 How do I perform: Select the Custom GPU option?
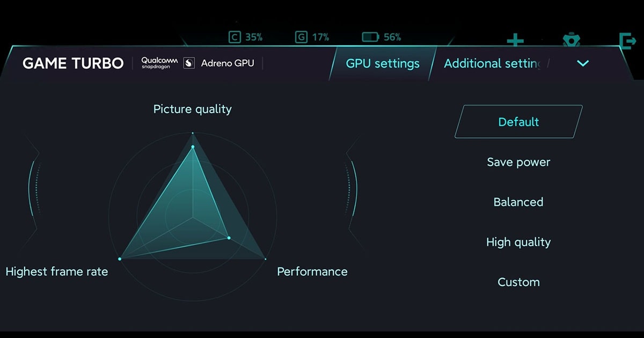518,282
